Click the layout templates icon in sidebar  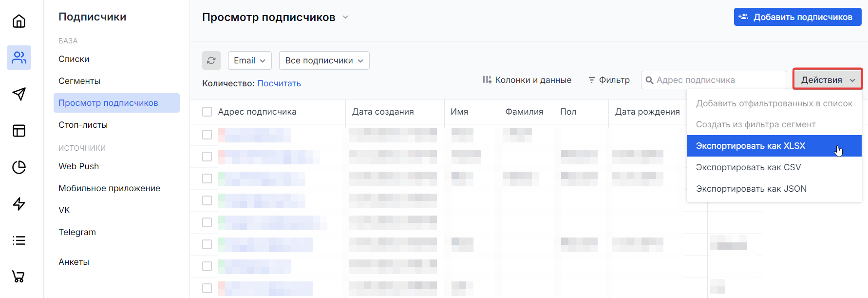pyautogui.click(x=19, y=131)
